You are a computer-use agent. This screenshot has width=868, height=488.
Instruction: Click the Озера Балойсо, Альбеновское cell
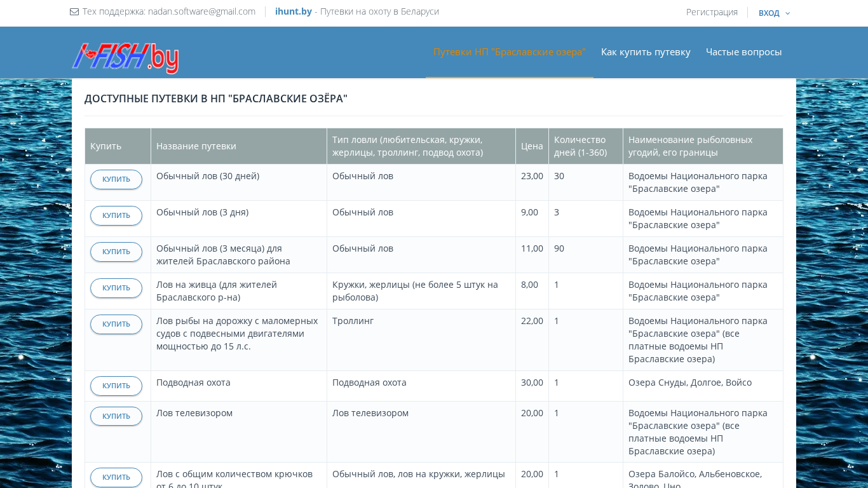(703, 475)
